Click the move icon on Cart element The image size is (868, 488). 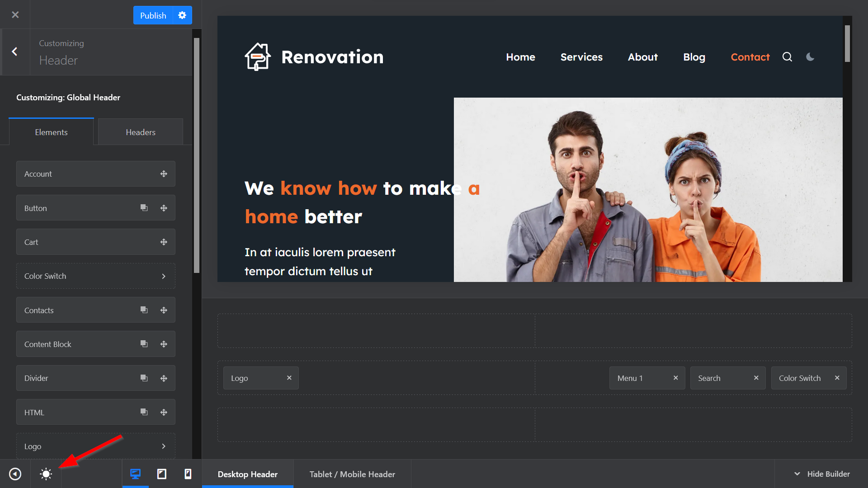[164, 242]
